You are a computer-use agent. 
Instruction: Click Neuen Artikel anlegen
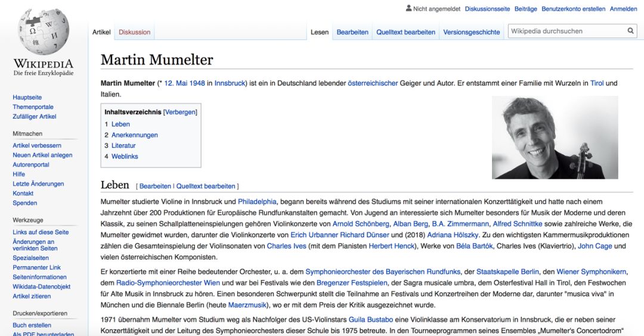pos(42,155)
